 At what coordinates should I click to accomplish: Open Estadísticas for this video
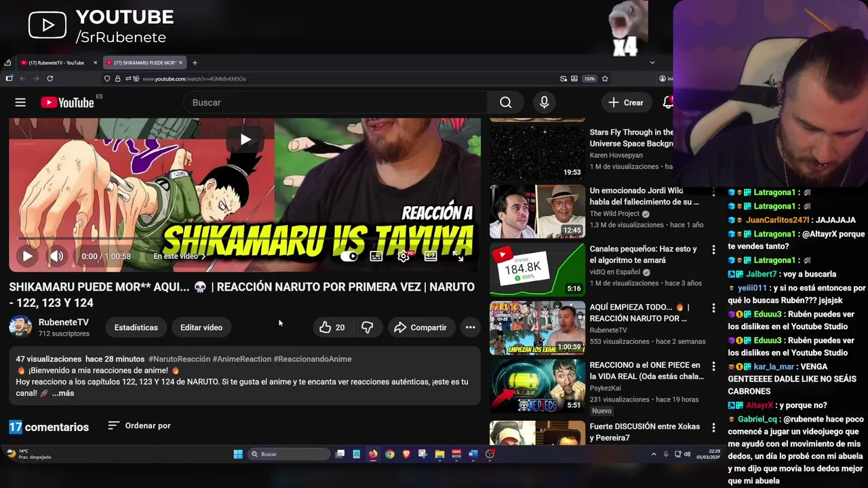[136, 327]
